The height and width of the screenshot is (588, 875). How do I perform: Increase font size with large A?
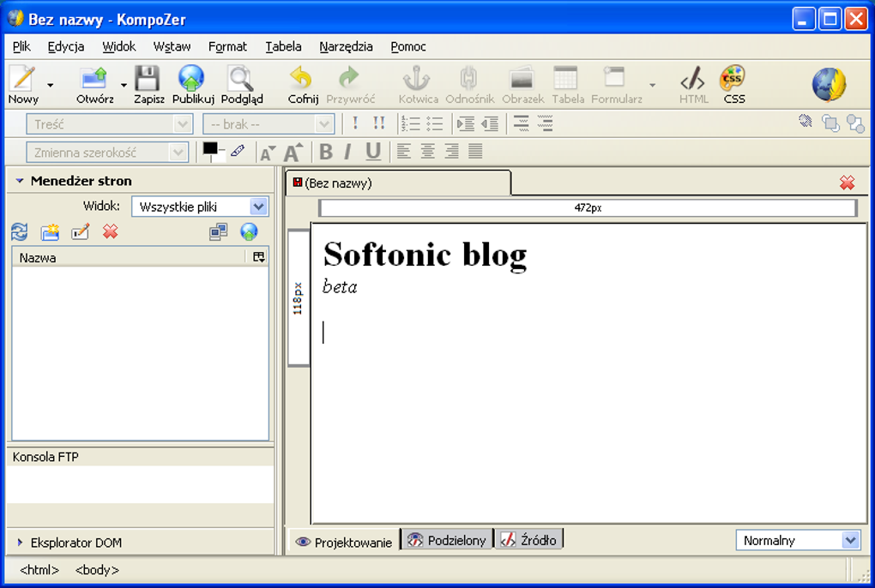point(293,152)
